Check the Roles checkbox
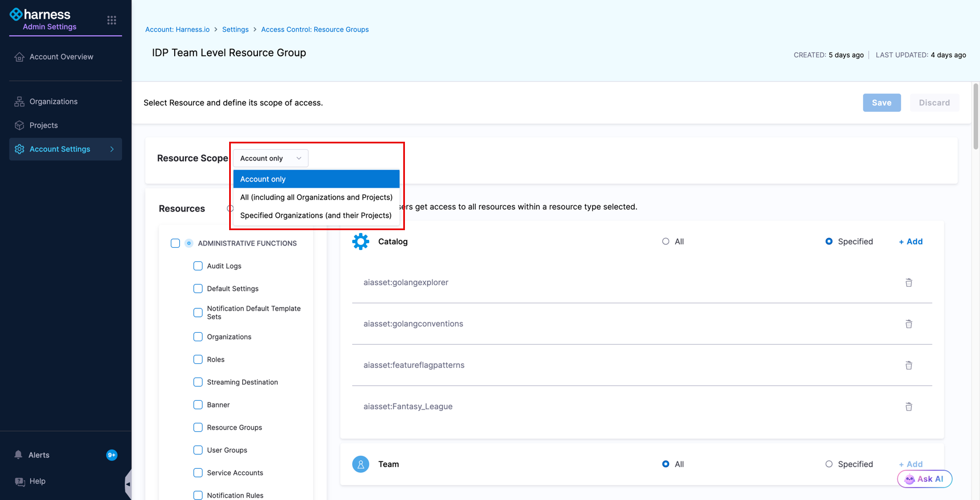The image size is (980, 500). (198, 359)
